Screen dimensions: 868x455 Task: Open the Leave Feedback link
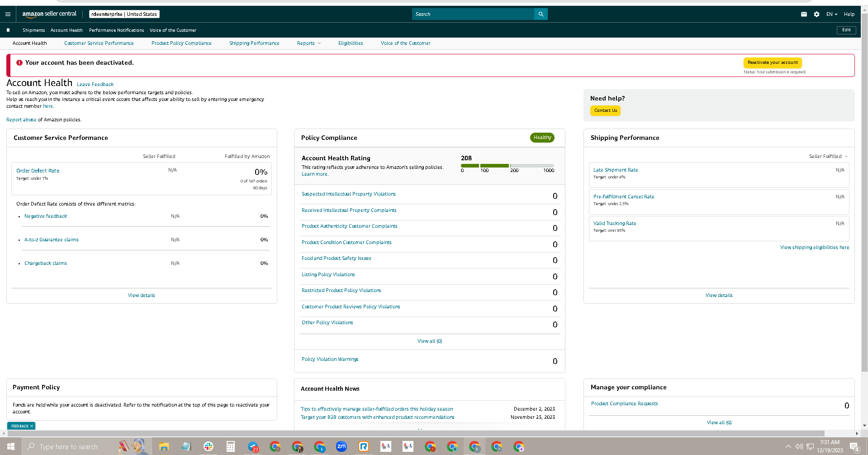click(x=95, y=84)
